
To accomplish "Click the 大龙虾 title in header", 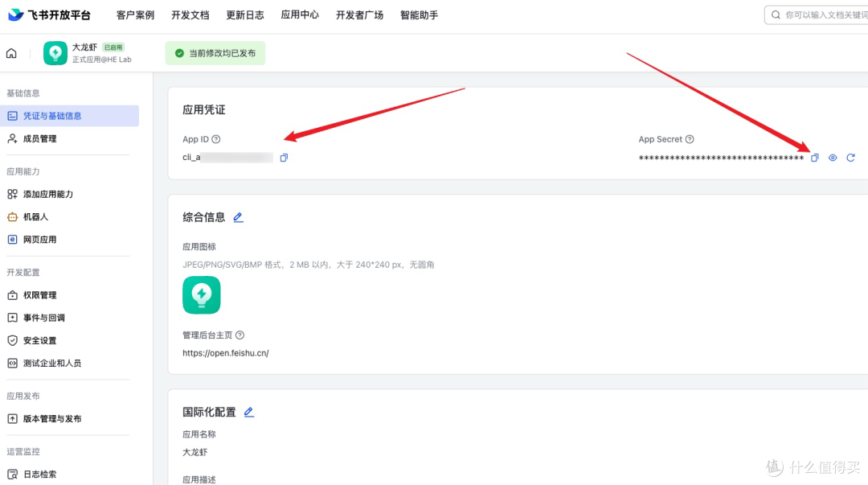I will click(x=84, y=47).
